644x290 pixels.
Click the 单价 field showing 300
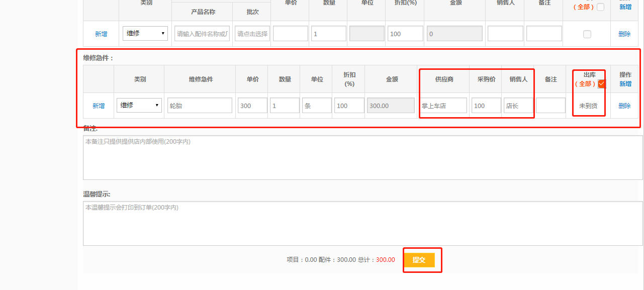(252, 106)
